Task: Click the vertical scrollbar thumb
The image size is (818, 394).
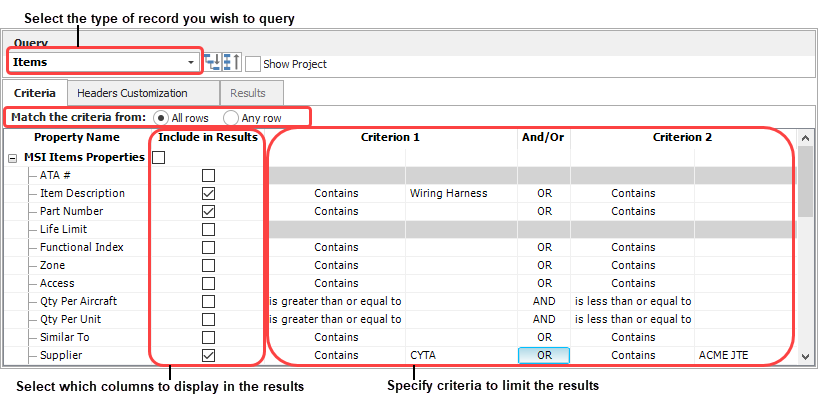Action: pos(805,182)
